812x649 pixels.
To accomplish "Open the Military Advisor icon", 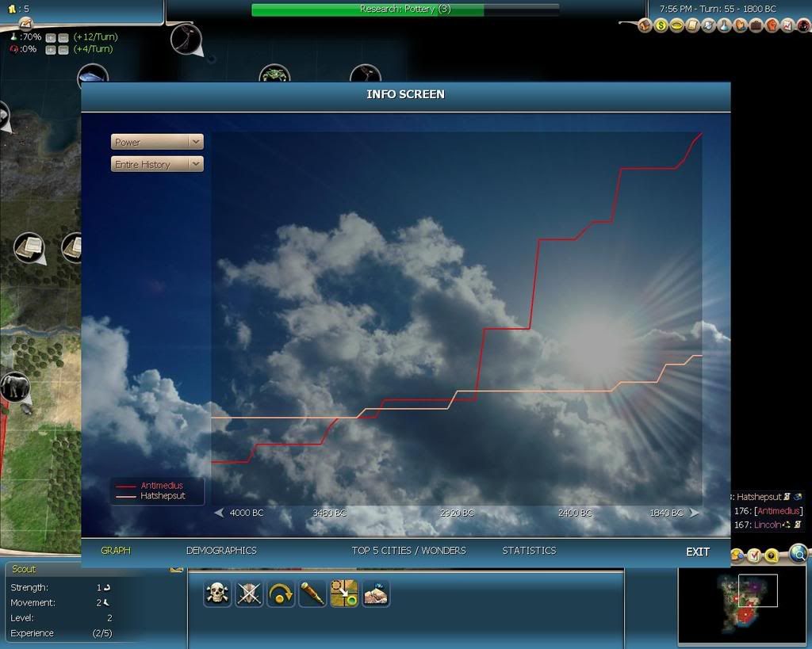I will point(708,25).
